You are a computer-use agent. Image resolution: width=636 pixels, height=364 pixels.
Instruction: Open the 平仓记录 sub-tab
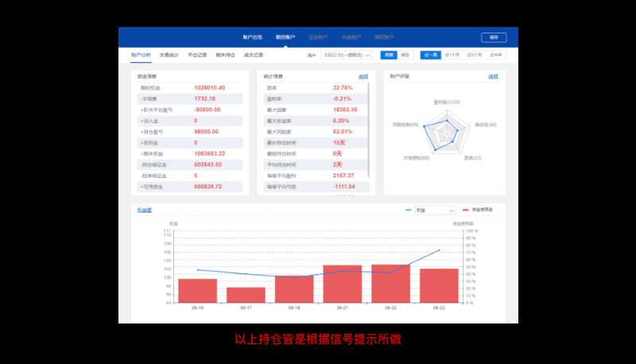click(197, 56)
